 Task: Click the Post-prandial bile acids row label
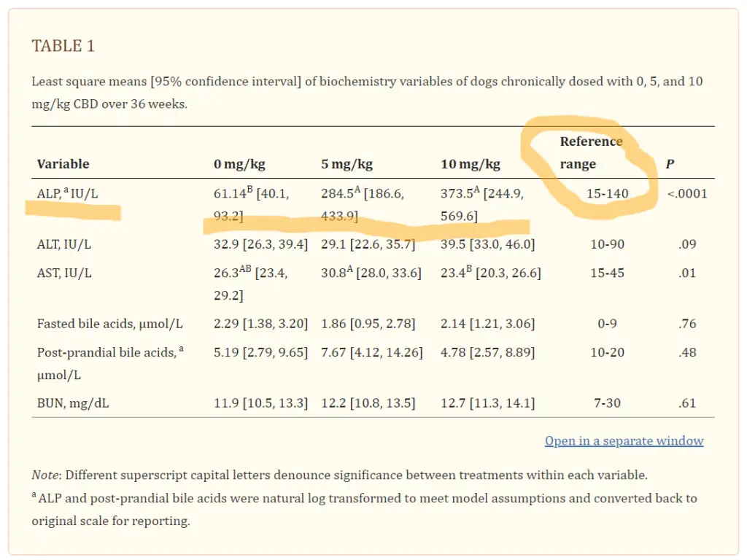click(x=109, y=353)
